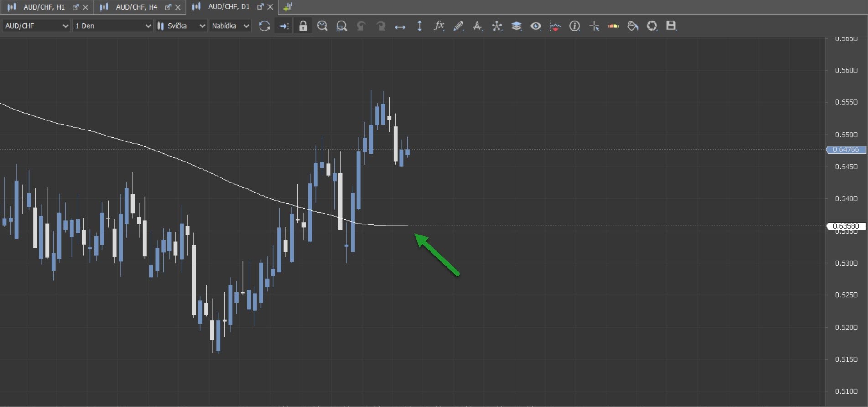
Task: Save chart with the floppy disk icon
Action: coord(671,26)
